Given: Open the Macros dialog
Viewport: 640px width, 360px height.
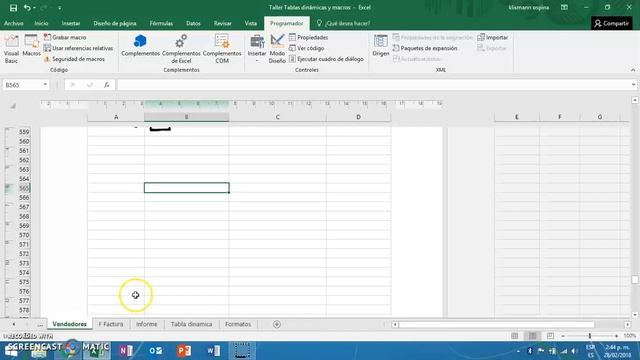Looking at the screenshot, I should (x=31, y=46).
